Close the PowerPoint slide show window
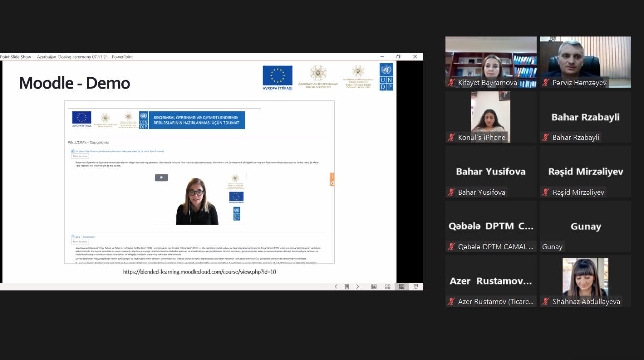The height and width of the screenshot is (360, 644). click(415, 57)
